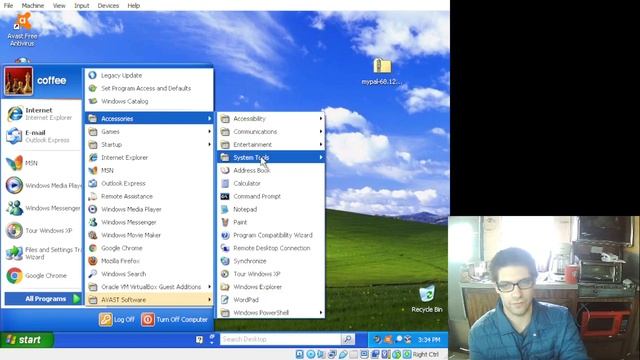
Task: Open the Recycle Bin desktop icon
Action: point(427,299)
